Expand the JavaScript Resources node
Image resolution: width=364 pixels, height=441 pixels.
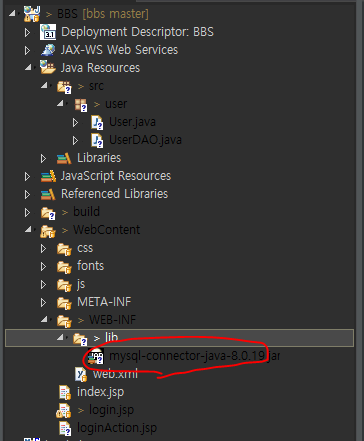[x=27, y=176]
